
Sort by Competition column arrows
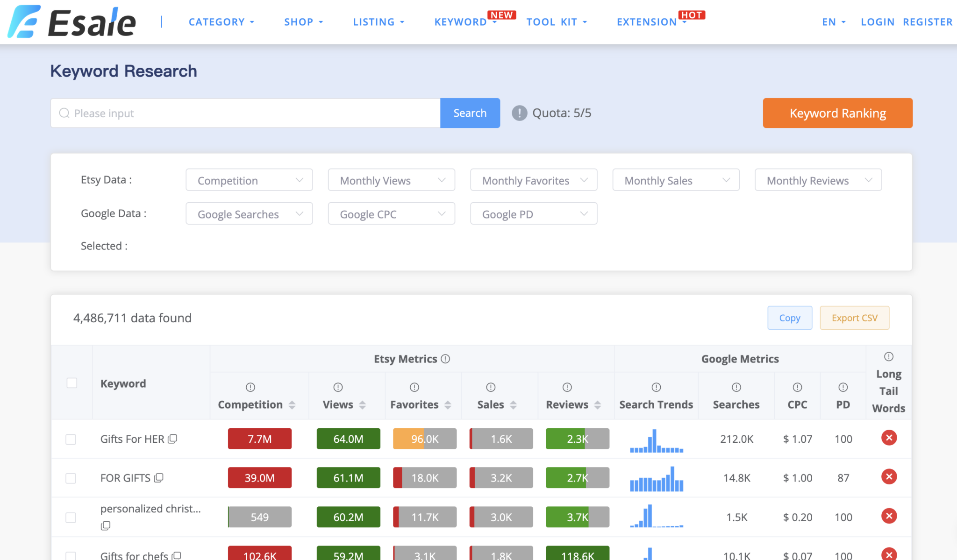pyautogui.click(x=292, y=405)
